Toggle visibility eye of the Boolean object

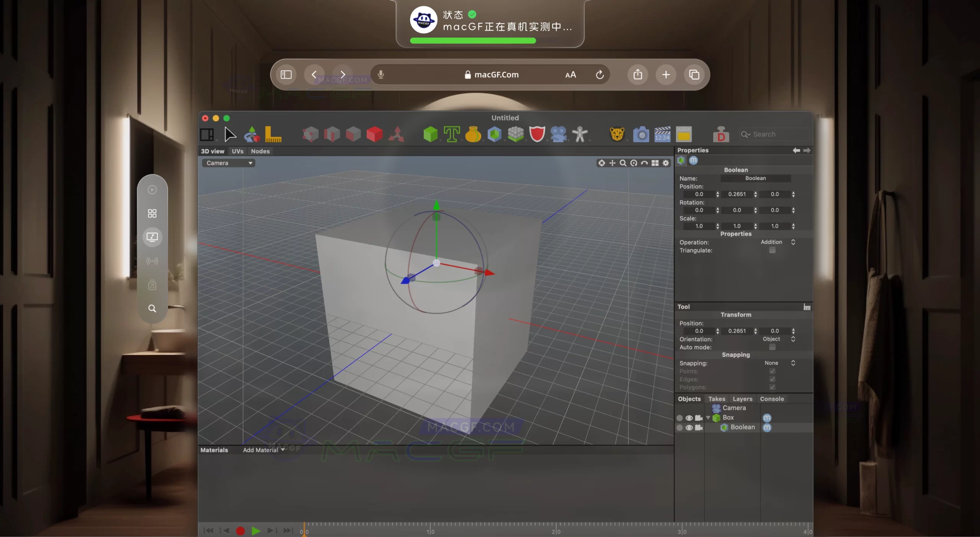(689, 428)
